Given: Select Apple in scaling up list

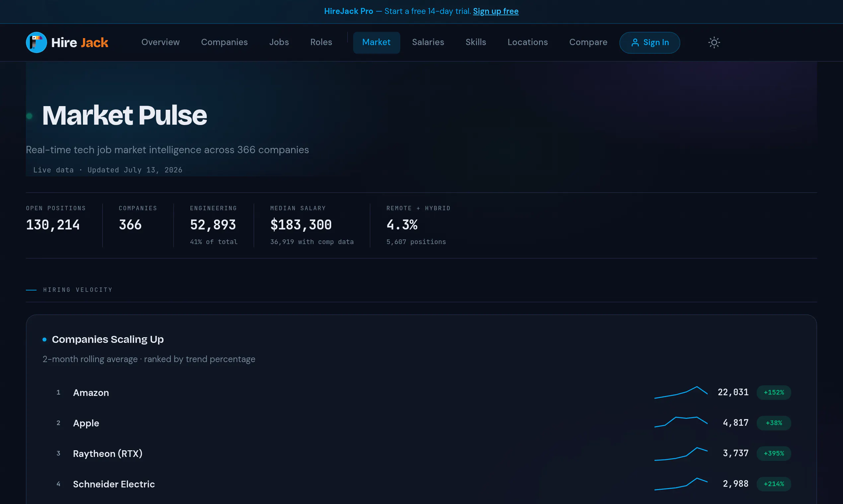Looking at the screenshot, I should coord(86,423).
